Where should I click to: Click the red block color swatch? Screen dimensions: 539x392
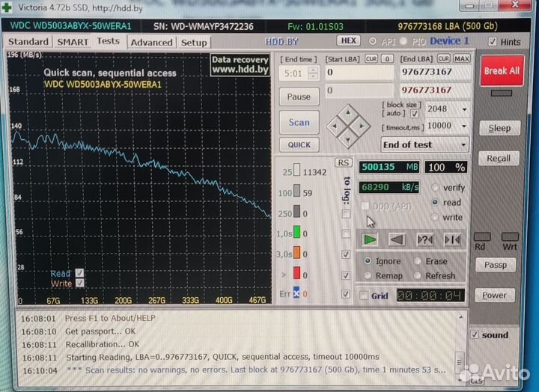pos(296,274)
